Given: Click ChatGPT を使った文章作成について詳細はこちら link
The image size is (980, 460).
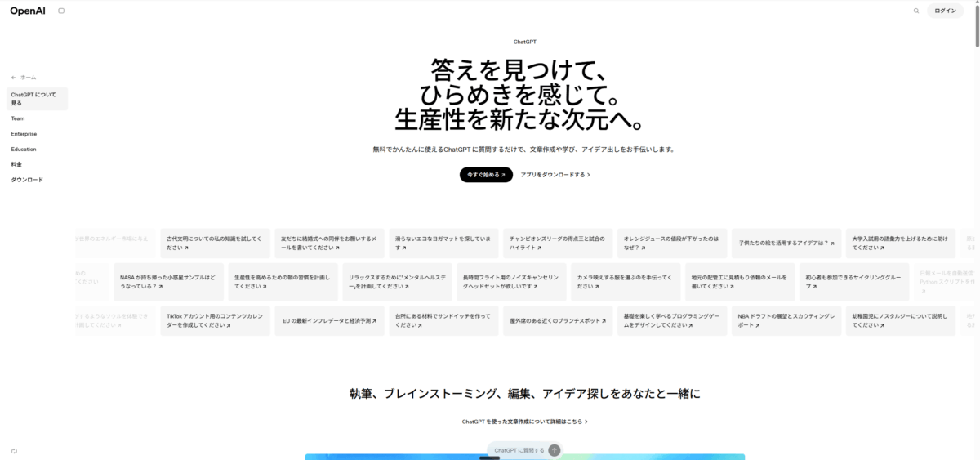Looking at the screenshot, I should point(524,422).
